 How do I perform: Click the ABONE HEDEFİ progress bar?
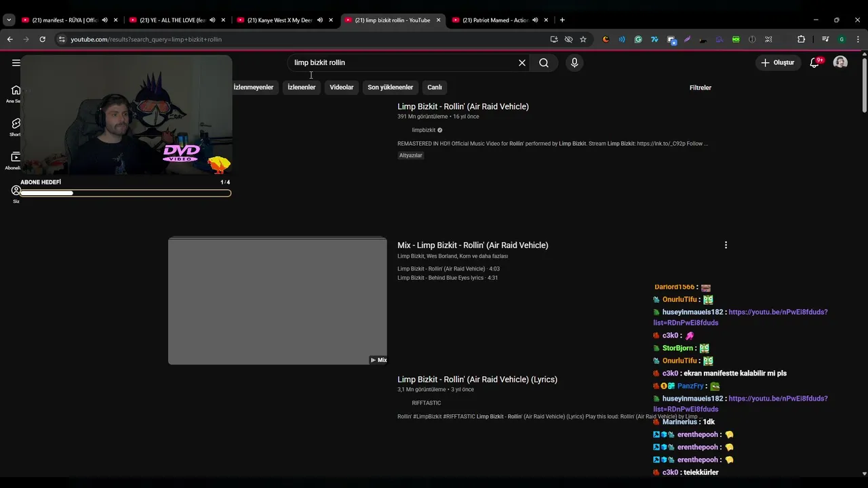tap(125, 193)
